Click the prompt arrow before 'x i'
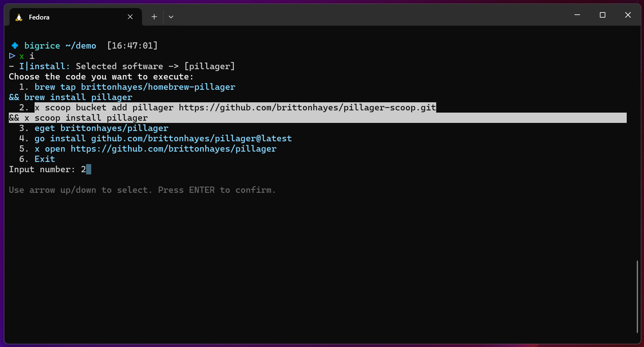The width and height of the screenshot is (644, 347). 12,56
